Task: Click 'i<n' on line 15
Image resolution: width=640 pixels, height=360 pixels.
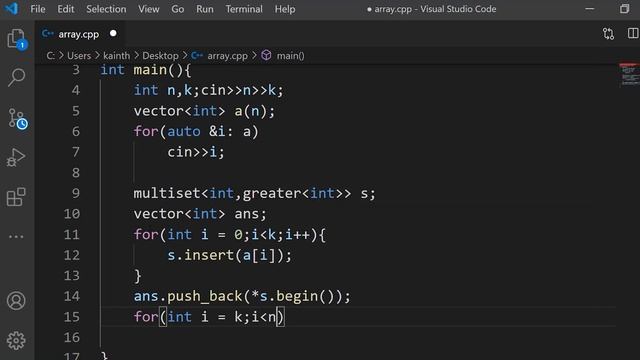Action: [x=263, y=317]
